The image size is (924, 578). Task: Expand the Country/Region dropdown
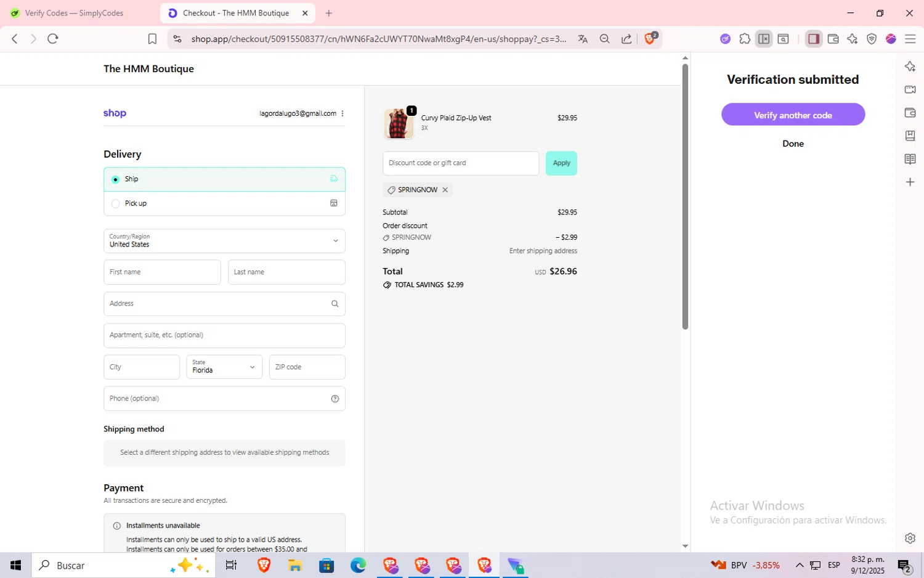click(224, 241)
